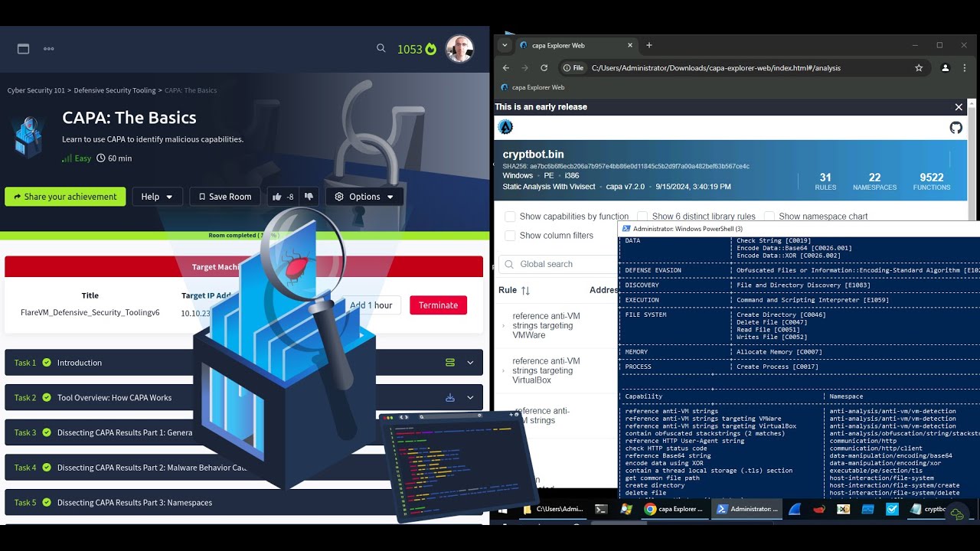Image resolution: width=980 pixels, height=551 pixels.
Task: Click the Chrome address bar URL
Action: click(x=716, y=68)
